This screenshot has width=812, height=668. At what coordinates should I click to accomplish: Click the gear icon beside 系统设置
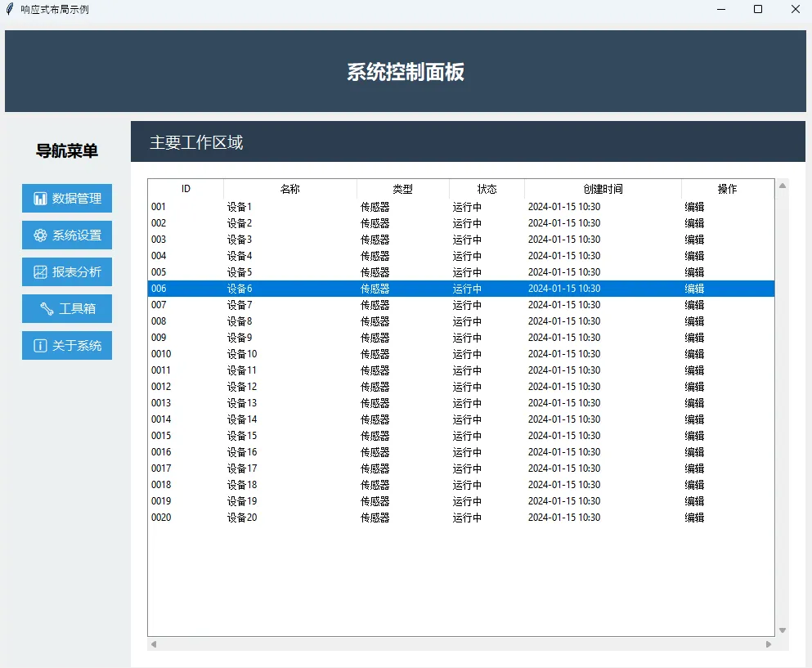[x=40, y=235]
